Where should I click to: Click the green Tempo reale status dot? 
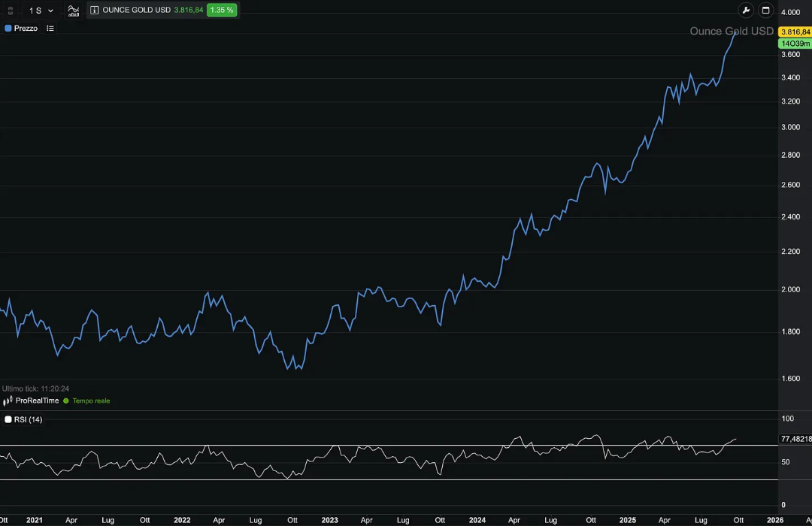click(x=65, y=401)
